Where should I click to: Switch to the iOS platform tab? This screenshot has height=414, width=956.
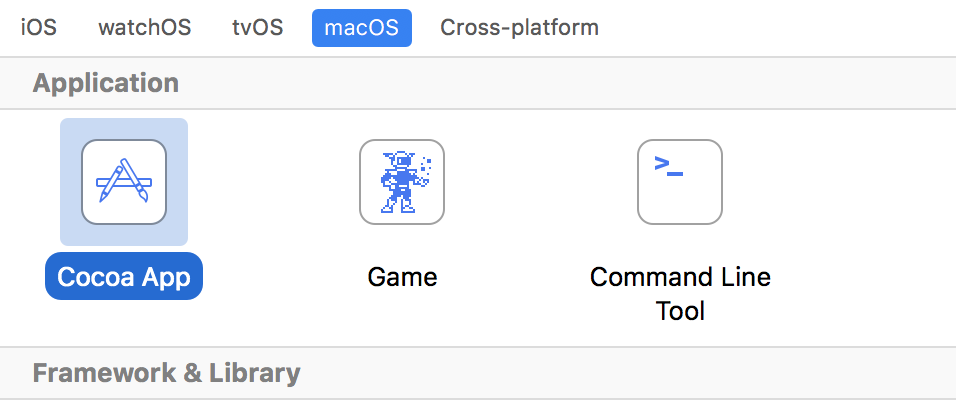pos(38,27)
